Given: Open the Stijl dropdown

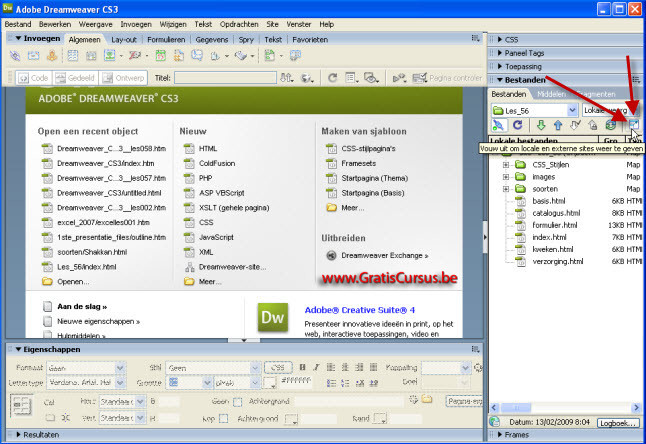Looking at the screenshot, I should click(x=255, y=368).
